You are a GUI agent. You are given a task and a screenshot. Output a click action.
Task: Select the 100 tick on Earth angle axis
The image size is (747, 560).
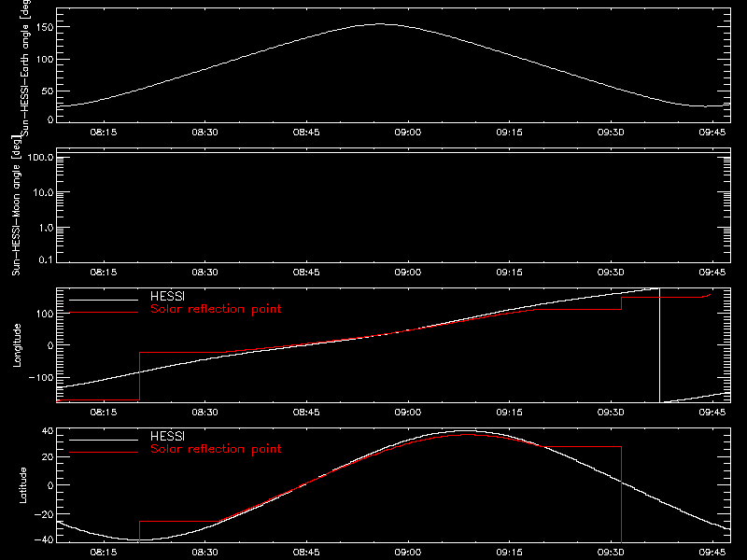point(44,59)
